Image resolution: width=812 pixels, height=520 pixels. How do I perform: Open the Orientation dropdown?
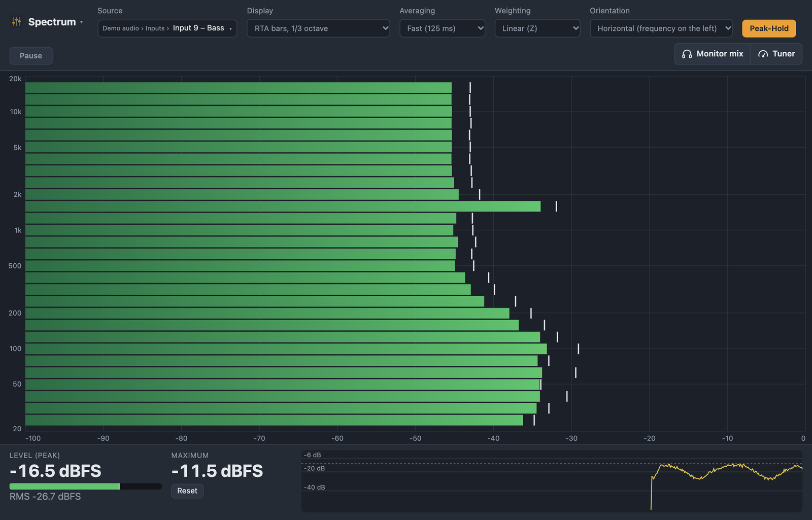[661, 28]
